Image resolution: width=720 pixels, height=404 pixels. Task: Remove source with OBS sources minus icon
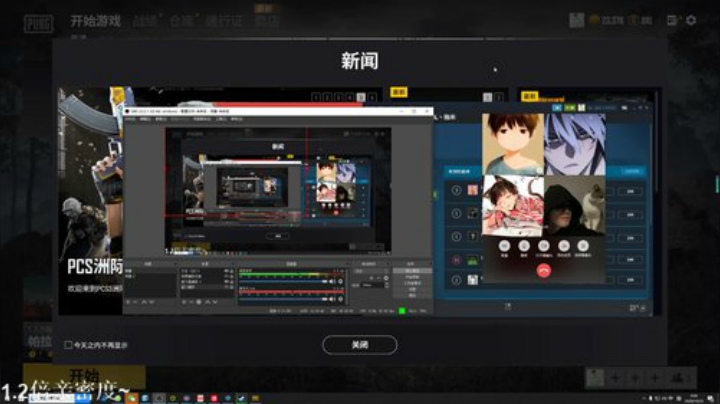click(191, 302)
